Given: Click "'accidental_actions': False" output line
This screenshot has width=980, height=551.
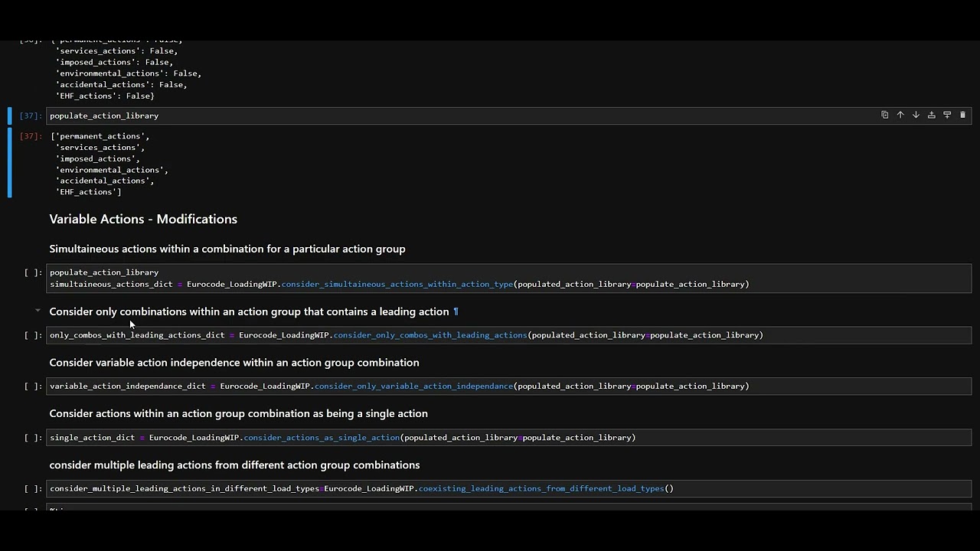Looking at the screenshot, I should (121, 85).
